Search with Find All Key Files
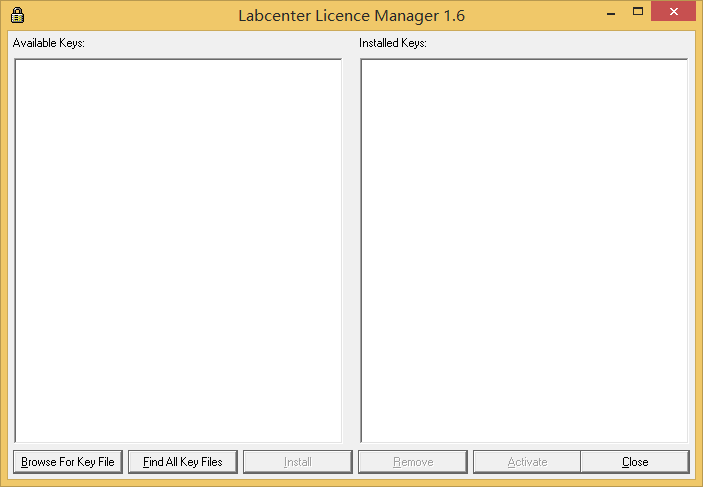The width and height of the screenshot is (703, 487). pyautogui.click(x=182, y=462)
